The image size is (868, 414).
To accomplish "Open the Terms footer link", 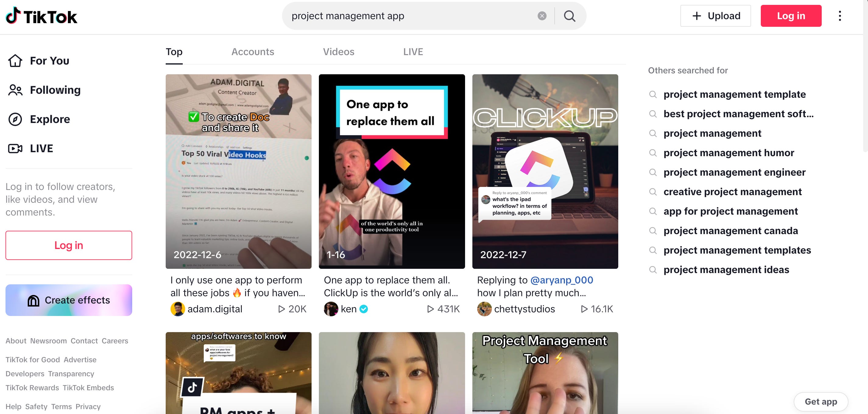I will pyautogui.click(x=61, y=407).
